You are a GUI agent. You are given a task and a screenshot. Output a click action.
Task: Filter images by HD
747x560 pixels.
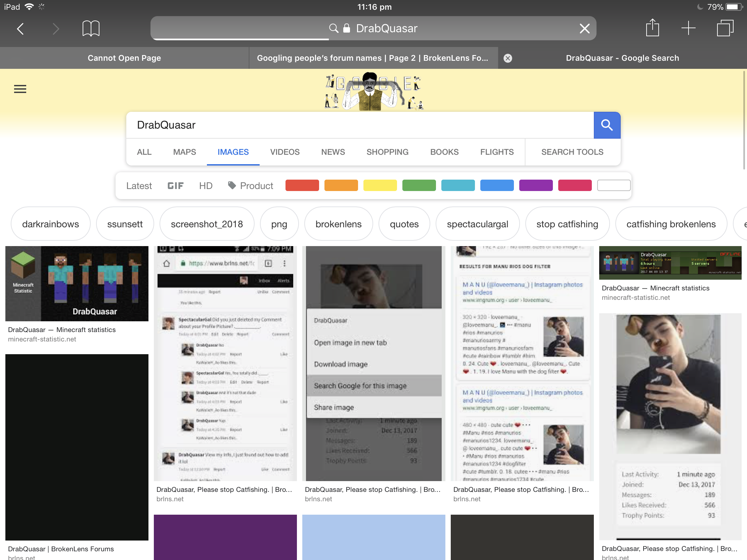click(x=206, y=186)
